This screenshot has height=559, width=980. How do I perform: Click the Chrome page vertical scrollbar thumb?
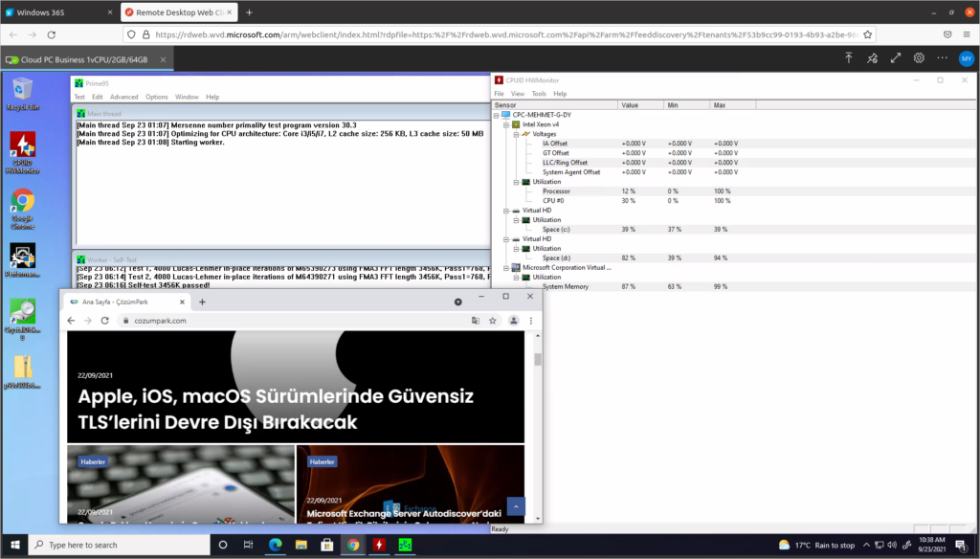coord(538,360)
